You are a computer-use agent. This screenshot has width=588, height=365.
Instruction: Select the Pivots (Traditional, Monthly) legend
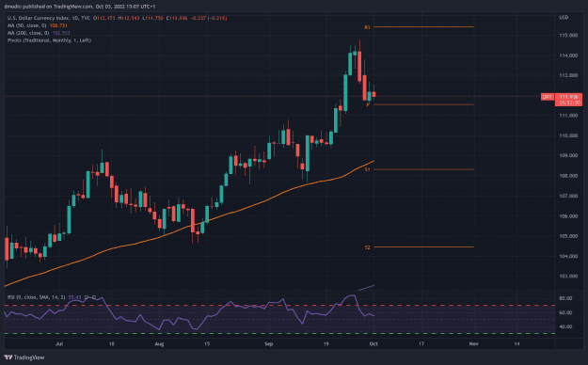(x=49, y=40)
